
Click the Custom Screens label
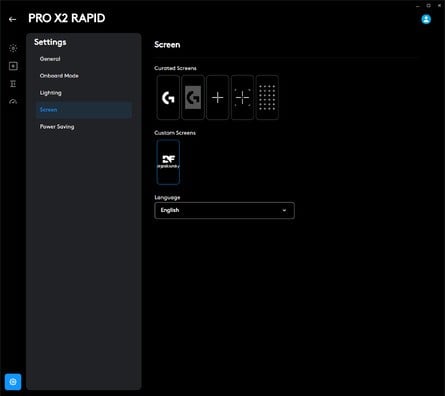tap(175, 133)
